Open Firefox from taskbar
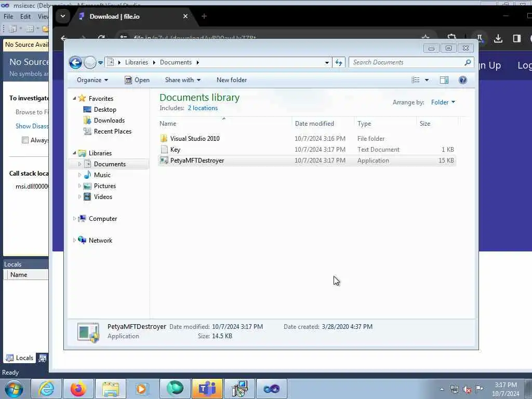 coord(78,389)
